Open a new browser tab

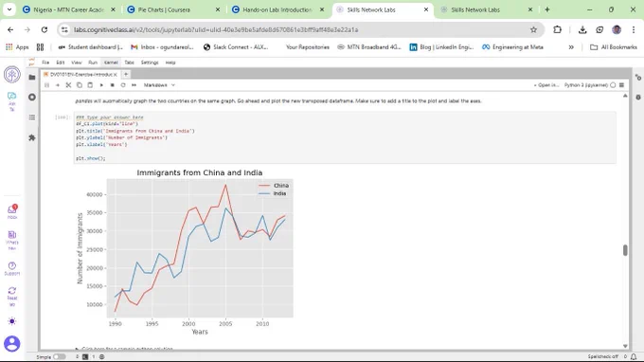click(x=547, y=9)
